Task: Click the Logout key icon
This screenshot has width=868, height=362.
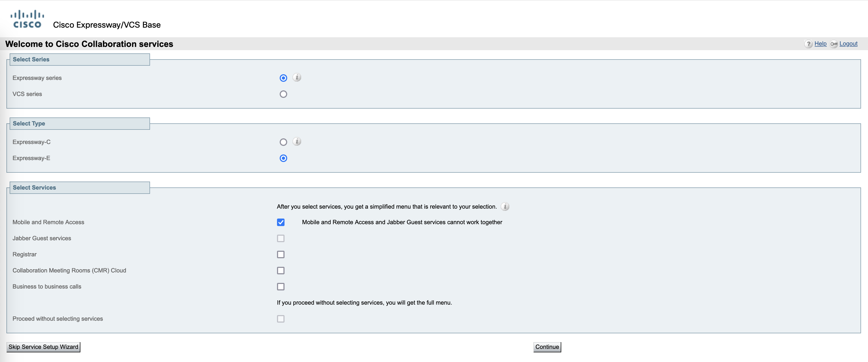Action: 833,44
